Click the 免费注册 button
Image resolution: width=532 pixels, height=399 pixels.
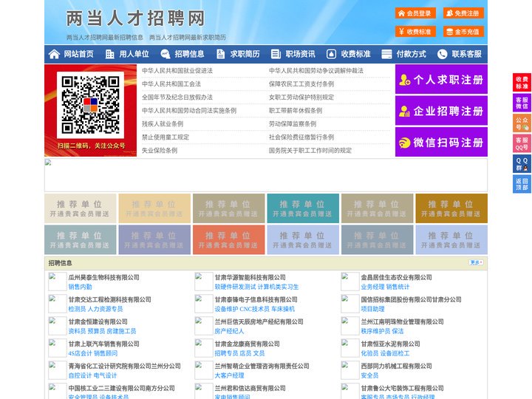tap(463, 13)
